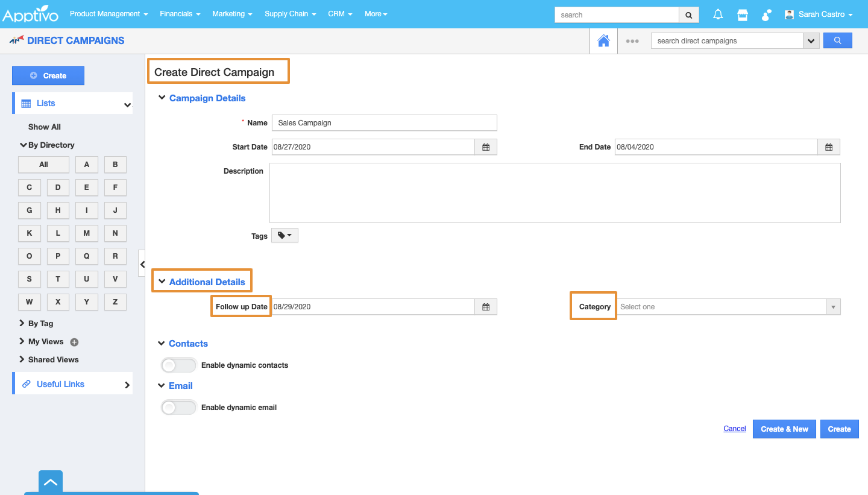The height and width of the screenshot is (495, 868).
Task: Click the Create & New button
Action: (784, 429)
